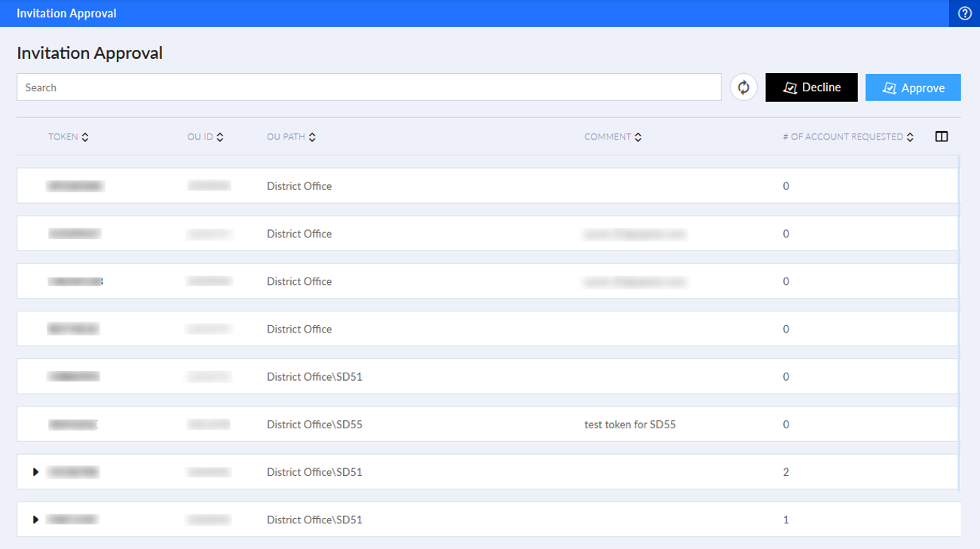
Task: Expand the SD51 invitation requesting 2 accounts
Action: coord(35,471)
